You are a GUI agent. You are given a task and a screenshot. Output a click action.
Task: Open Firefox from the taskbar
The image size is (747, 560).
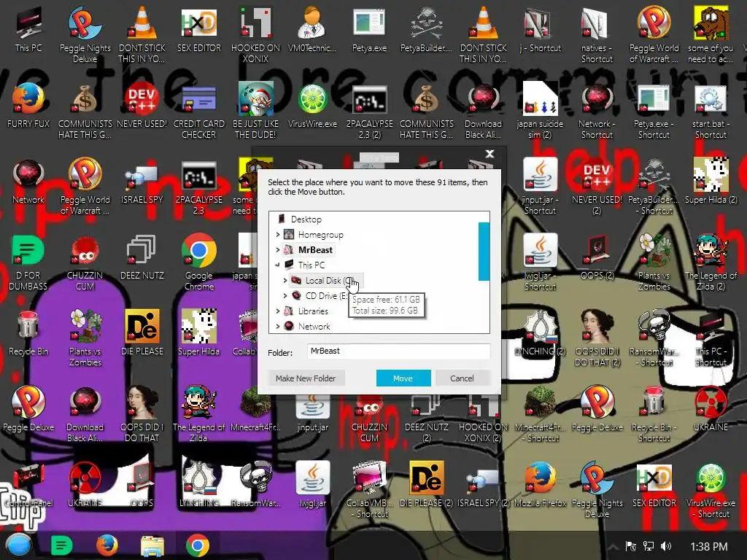pos(107,545)
